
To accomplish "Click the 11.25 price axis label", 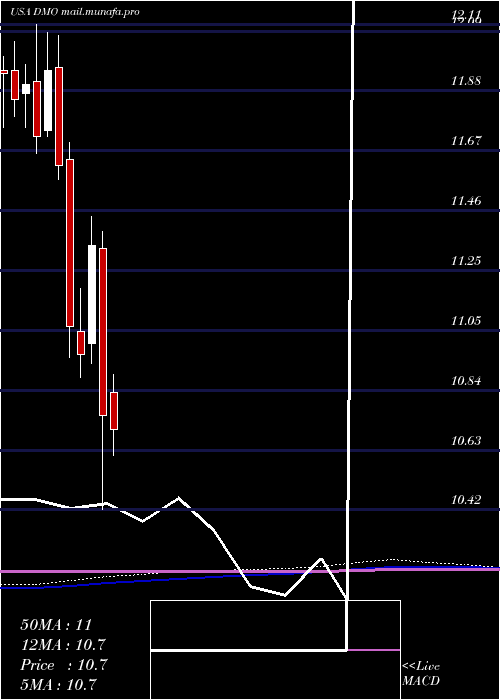I will click(x=466, y=261).
